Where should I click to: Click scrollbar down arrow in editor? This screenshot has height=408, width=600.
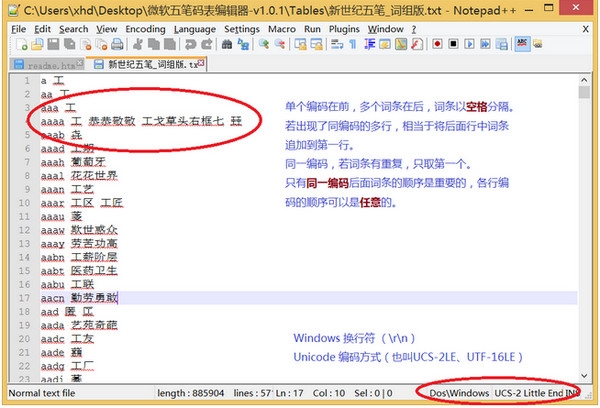point(584,375)
